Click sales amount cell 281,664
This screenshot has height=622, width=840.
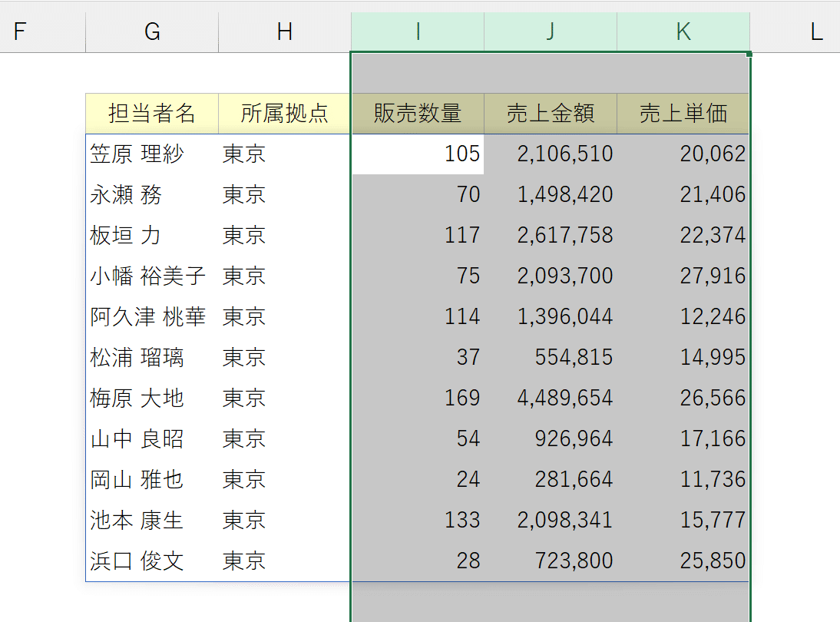[551, 479]
